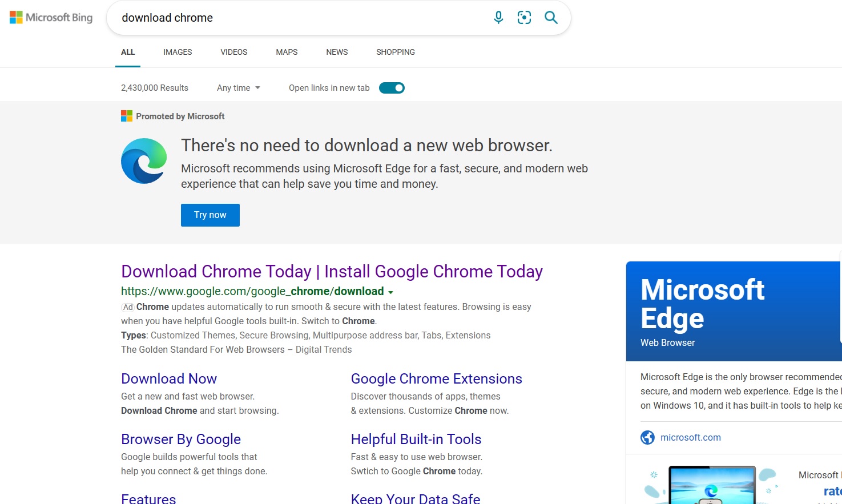Image resolution: width=842 pixels, height=504 pixels.
Task: Open Google Chrome Extensions link
Action: point(436,378)
